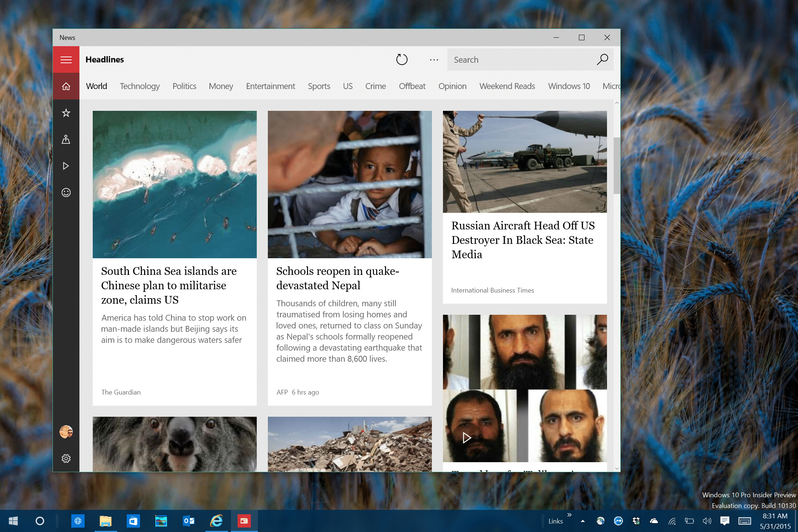
Task: Open the Store taskbar icon
Action: 133,521
